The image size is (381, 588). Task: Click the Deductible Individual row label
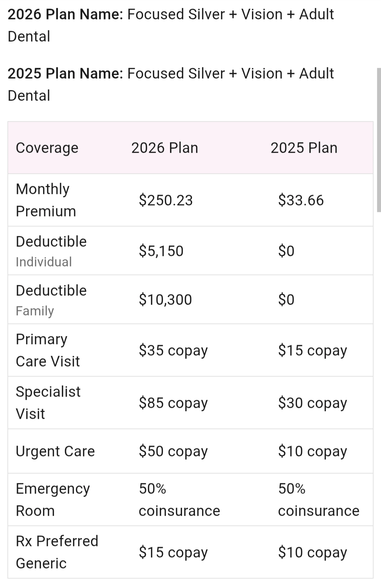click(x=51, y=251)
